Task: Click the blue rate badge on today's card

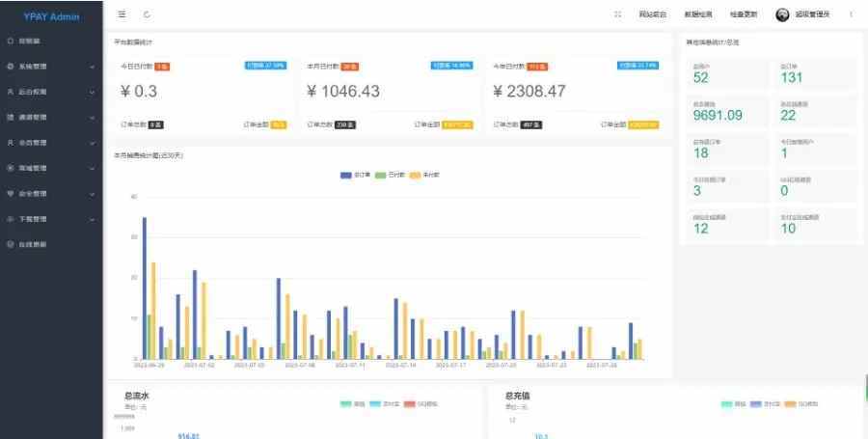Action: (x=266, y=66)
